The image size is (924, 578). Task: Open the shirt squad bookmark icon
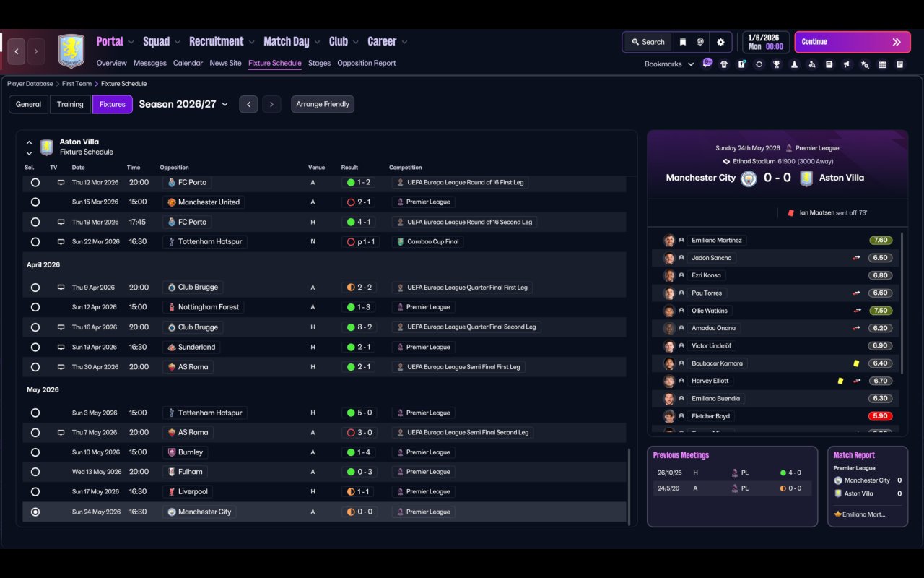pyautogui.click(x=724, y=64)
